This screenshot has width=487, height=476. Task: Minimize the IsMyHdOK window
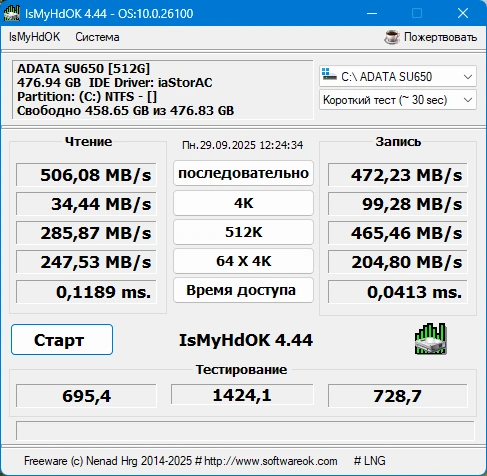point(372,13)
